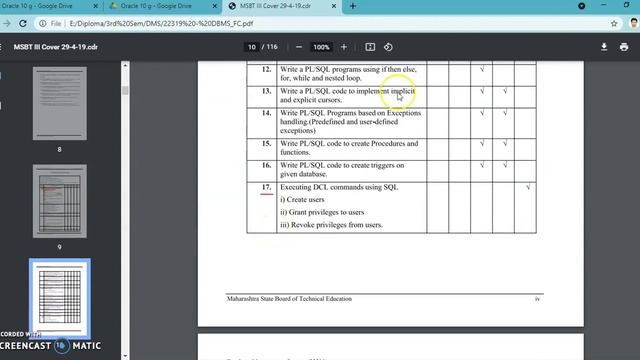Click the site information icon beside File
Screen dimensions: 640x360
click(x=42, y=24)
